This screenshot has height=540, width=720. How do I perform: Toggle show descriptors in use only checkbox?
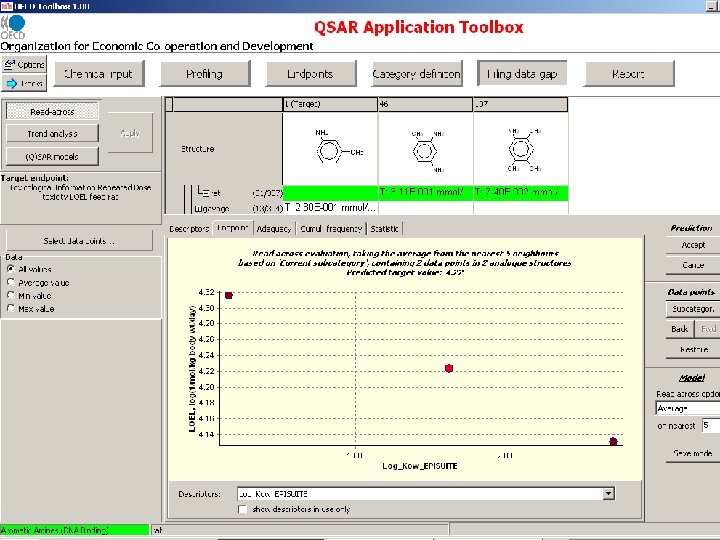(242, 509)
